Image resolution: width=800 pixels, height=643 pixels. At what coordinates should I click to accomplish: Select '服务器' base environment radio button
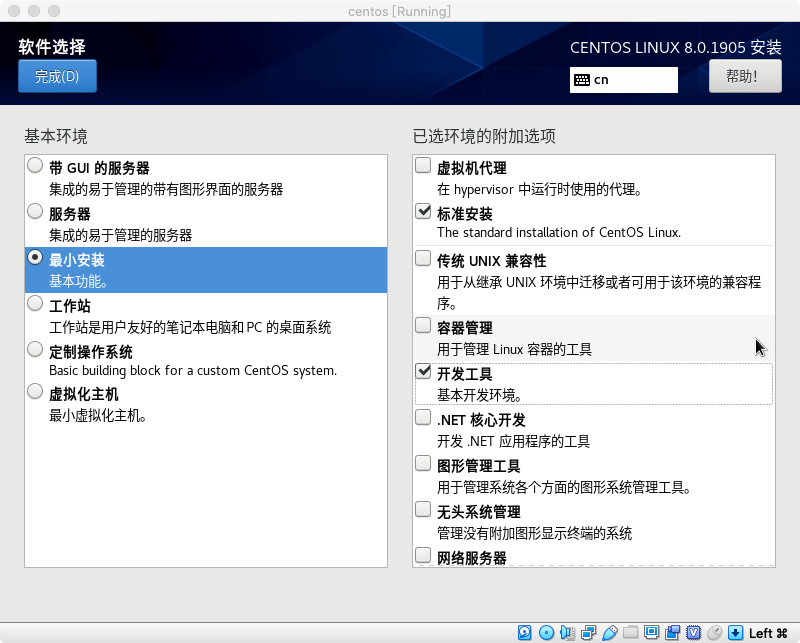click(x=35, y=211)
